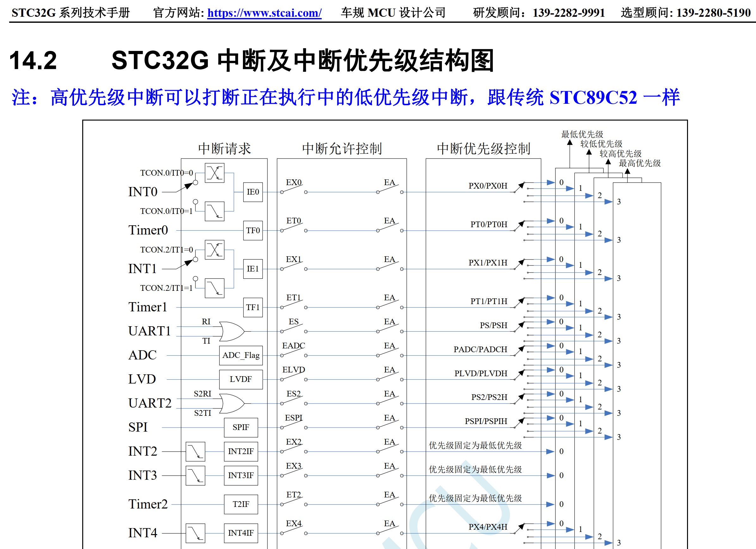Click the ADC_Flag box
The height and width of the screenshot is (549, 756).
[x=241, y=355]
